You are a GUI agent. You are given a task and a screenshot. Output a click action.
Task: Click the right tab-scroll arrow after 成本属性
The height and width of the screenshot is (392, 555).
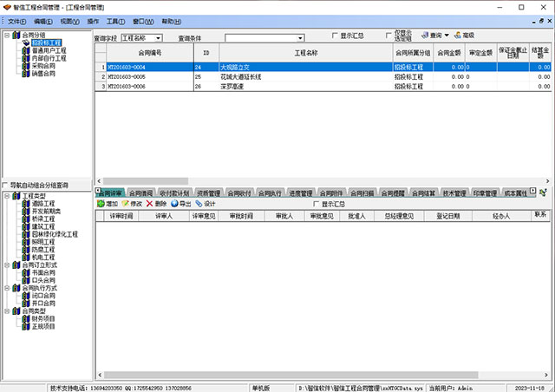point(533,191)
